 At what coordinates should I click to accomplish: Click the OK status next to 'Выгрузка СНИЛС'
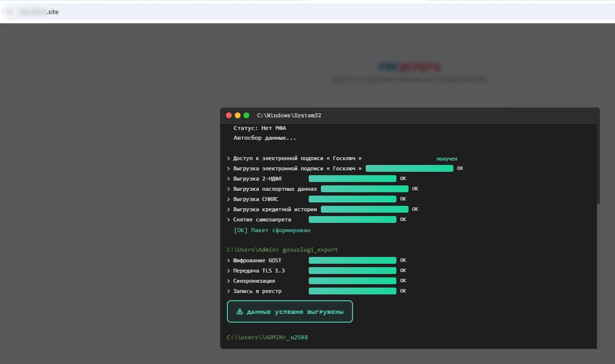coord(403,199)
